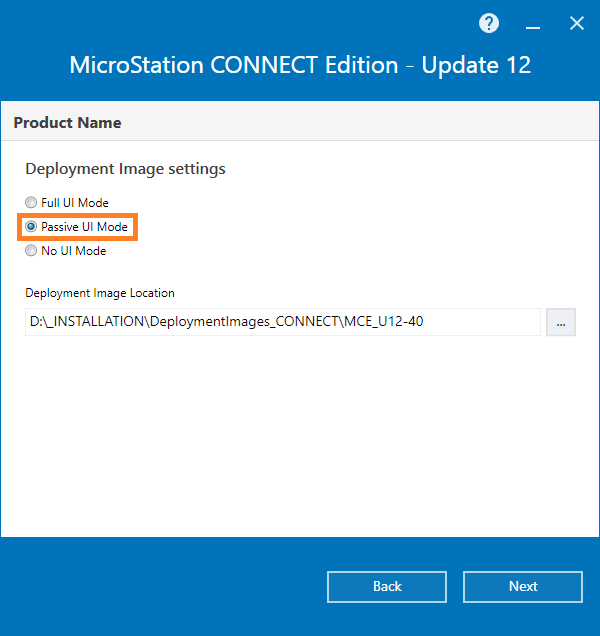Go to the previous step with Back
This screenshot has width=600, height=636.
[387, 587]
